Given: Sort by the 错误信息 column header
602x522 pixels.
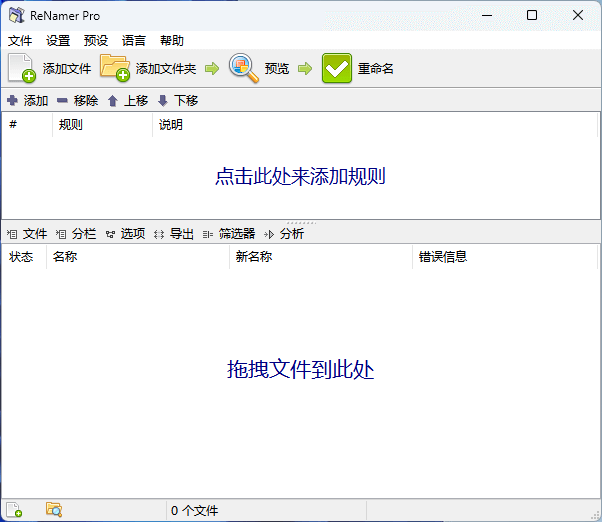Looking at the screenshot, I should click(x=505, y=256).
